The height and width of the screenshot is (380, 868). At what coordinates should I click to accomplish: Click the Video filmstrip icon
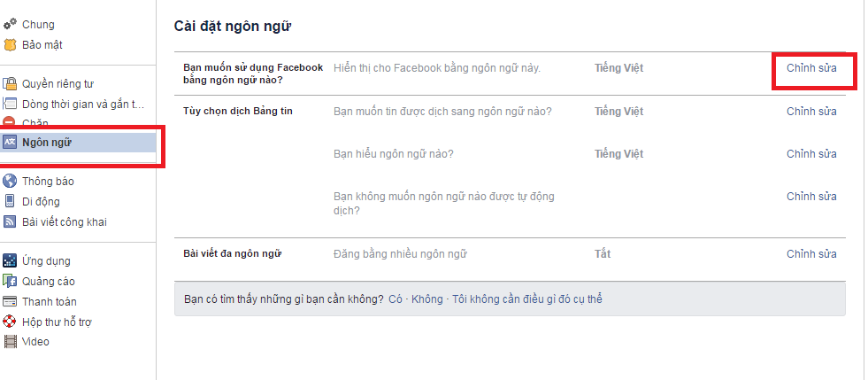[x=10, y=341]
